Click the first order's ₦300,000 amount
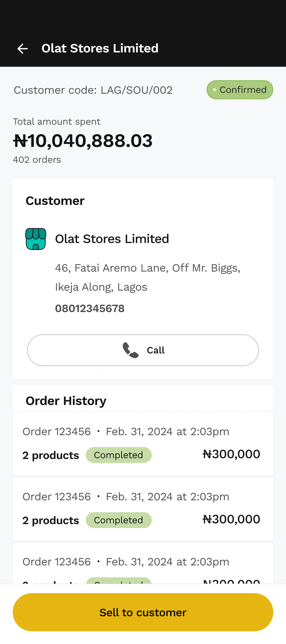 pos(231,454)
